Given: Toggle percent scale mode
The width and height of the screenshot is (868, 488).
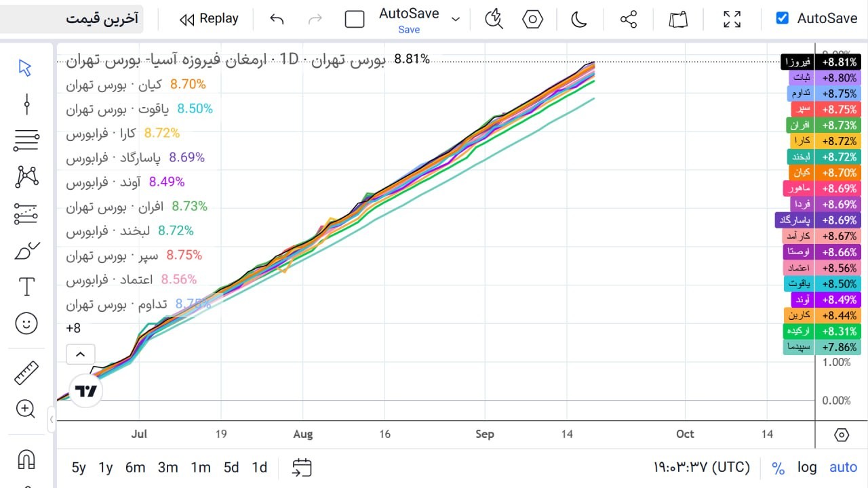Looking at the screenshot, I should pos(778,468).
